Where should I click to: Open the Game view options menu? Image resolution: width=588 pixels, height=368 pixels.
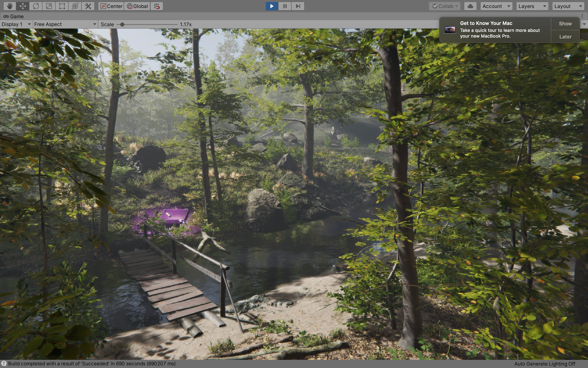click(x=582, y=16)
